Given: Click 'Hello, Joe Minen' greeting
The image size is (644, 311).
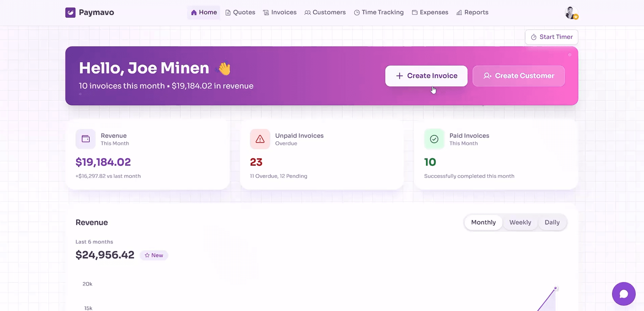Looking at the screenshot, I should coord(144,68).
